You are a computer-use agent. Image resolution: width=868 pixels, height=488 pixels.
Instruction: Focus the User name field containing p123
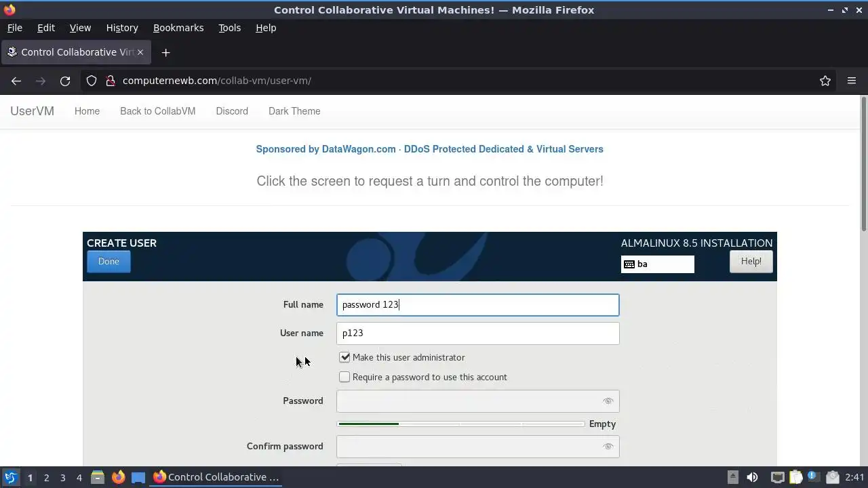(x=477, y=333)
